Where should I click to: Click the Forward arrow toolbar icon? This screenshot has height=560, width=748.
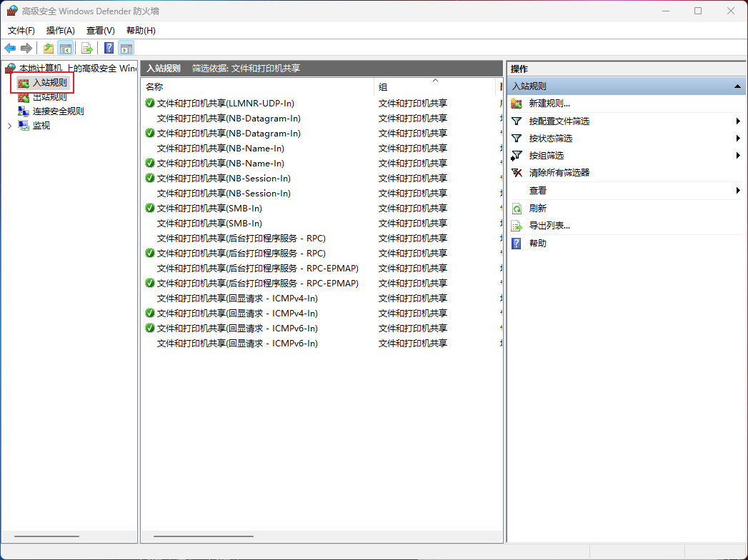click(26, 48)
